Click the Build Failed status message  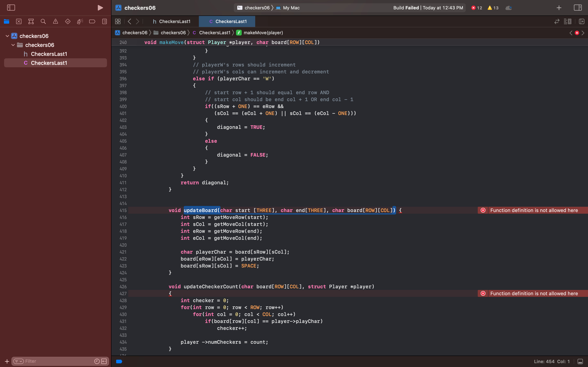[x=406, y=8]
